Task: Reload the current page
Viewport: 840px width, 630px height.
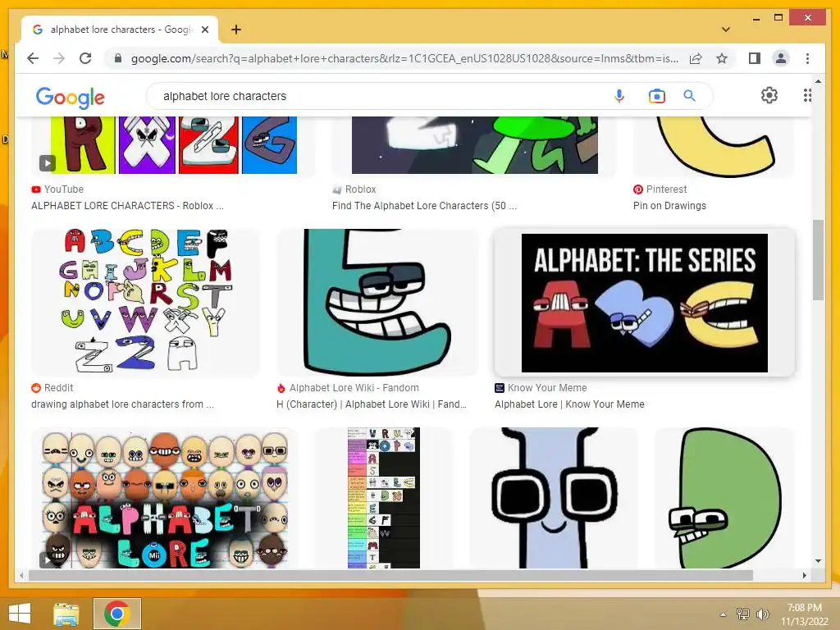Action: [x=85, y=58]
